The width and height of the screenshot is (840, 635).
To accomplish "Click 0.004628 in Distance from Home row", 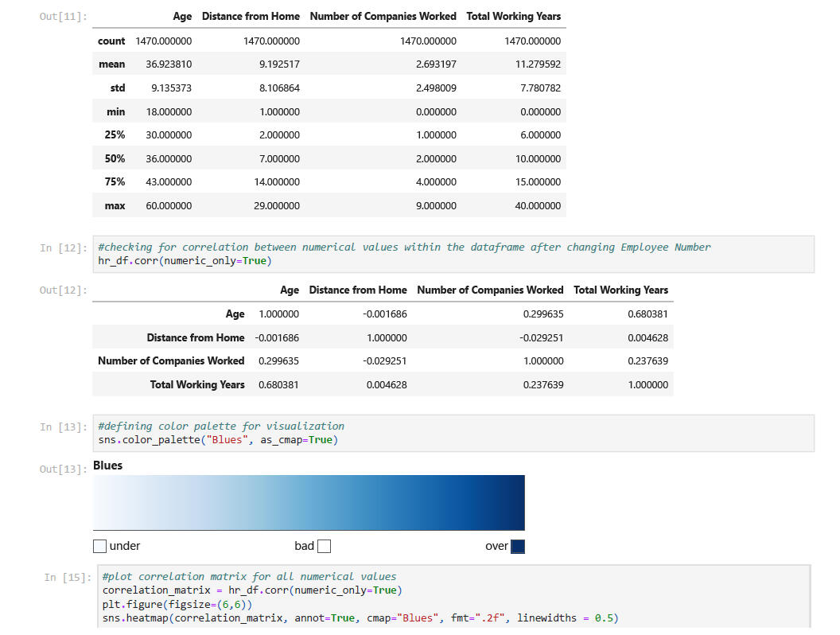I will click(x=647, y=337).
